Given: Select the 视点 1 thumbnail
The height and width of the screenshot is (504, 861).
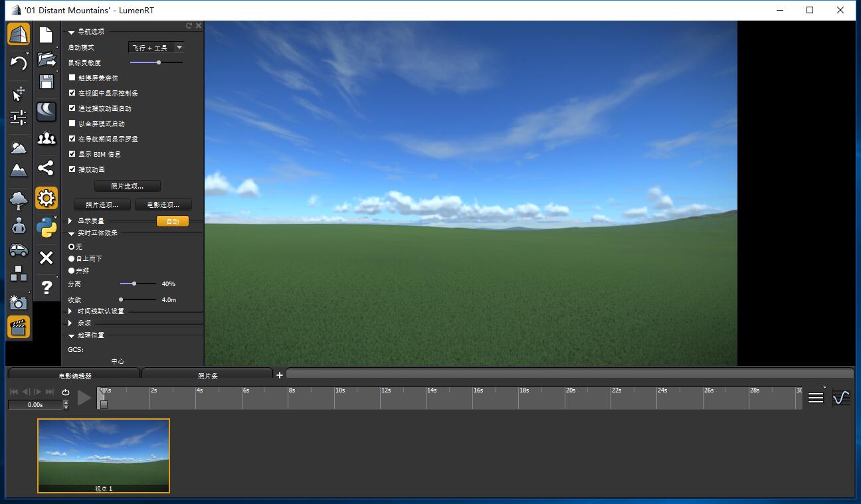Looking at the screenshot, I should pos(103,456).
